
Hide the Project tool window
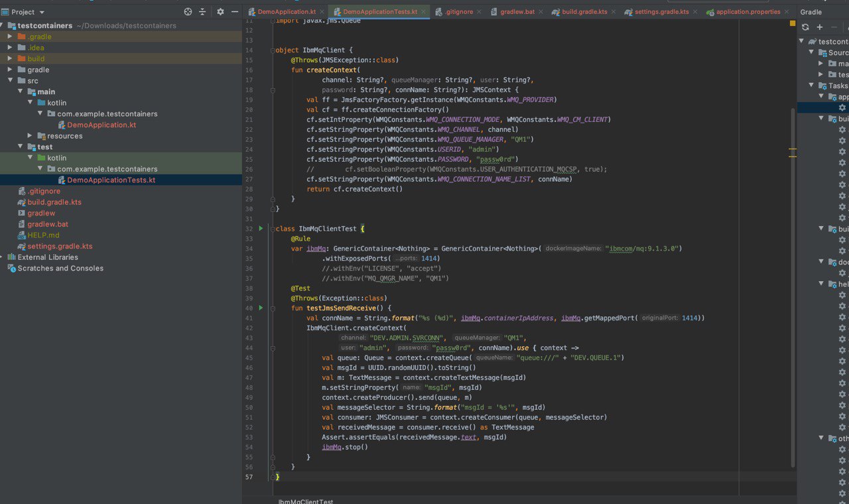[235, 12]
